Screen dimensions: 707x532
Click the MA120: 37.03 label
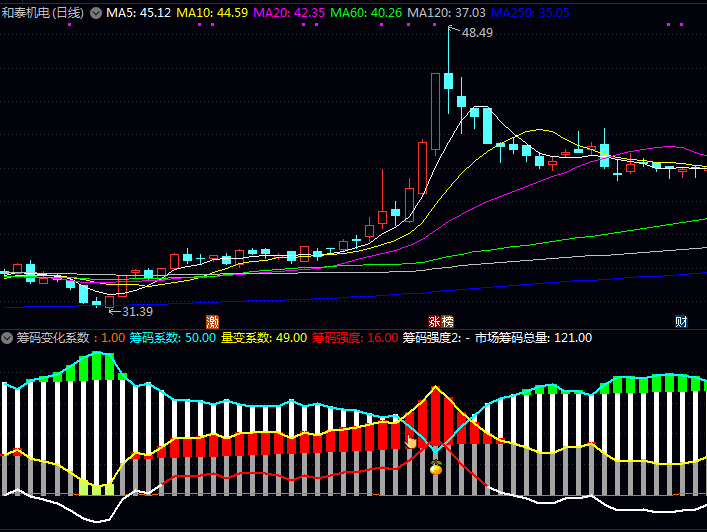tap(446, 13)
